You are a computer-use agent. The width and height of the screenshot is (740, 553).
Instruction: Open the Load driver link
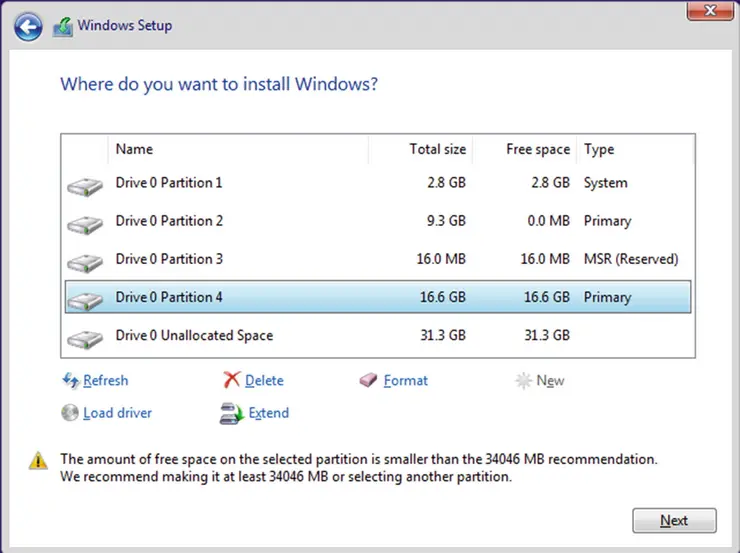point(117,412)
